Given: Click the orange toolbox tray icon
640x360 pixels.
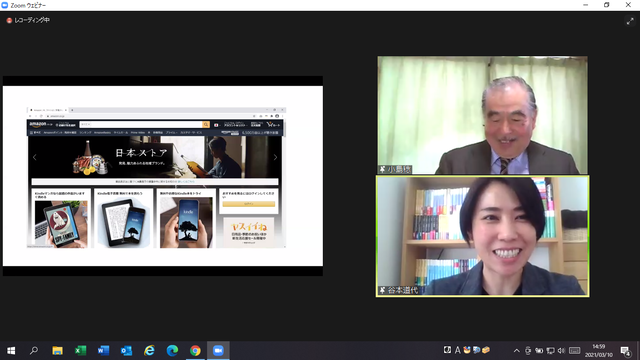Looking at the screenshot, I should [x=486, y=350].
